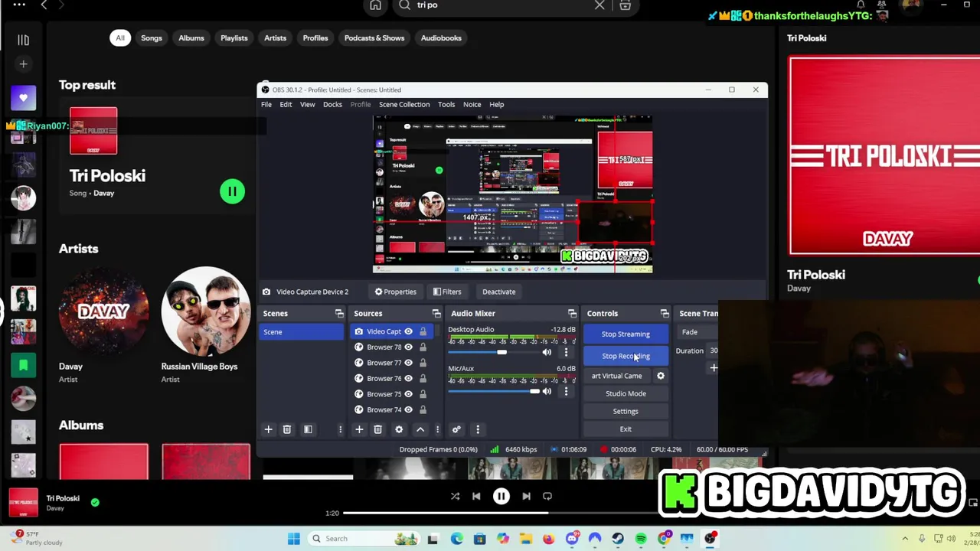Open advanced audio properties gears icon

pos(456,429)
